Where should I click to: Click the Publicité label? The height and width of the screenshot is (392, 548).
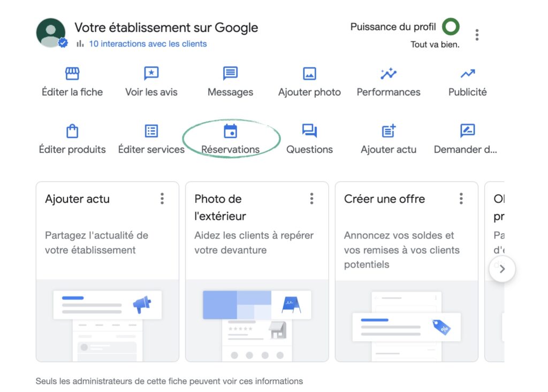pos(468,92)
